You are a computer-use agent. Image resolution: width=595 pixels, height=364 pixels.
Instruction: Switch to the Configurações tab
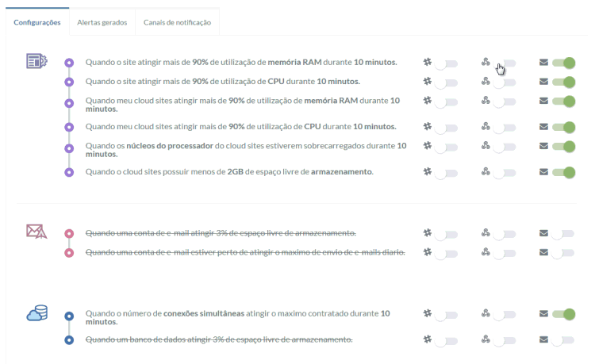pos(37,22)
